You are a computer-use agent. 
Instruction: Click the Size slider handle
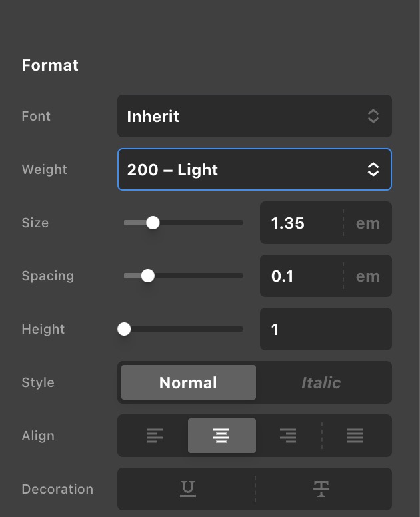coord(153,223)
